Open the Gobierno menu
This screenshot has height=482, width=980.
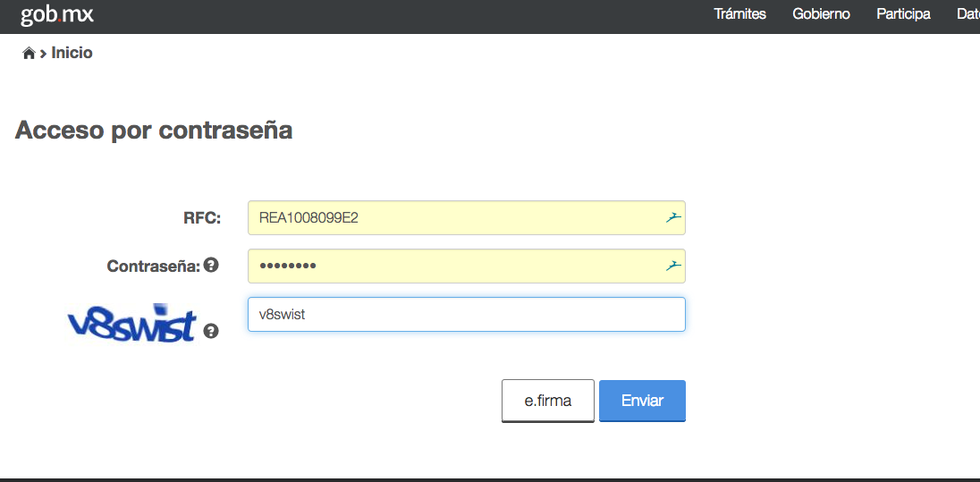tap(821, 13)
